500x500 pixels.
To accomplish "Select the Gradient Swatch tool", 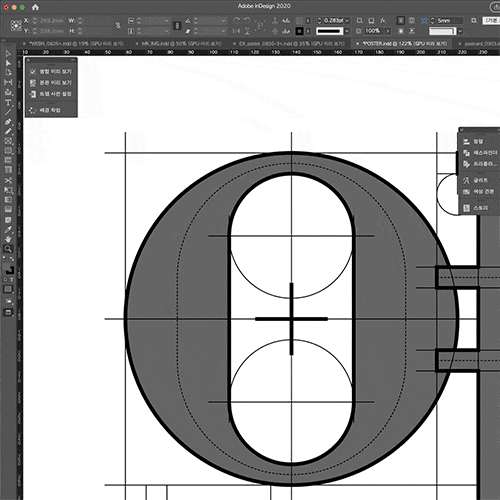I will (x=8, y=200).
